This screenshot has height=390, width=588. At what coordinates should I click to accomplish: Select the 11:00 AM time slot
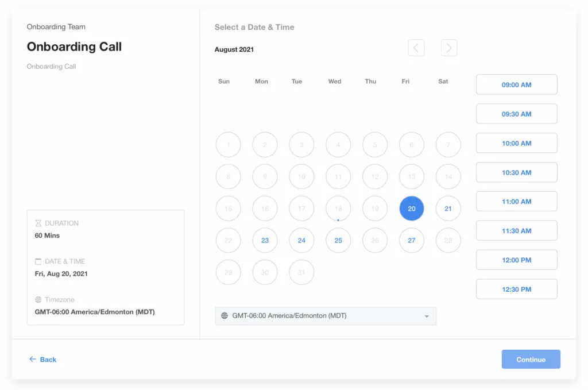click(x=516, y=202)
